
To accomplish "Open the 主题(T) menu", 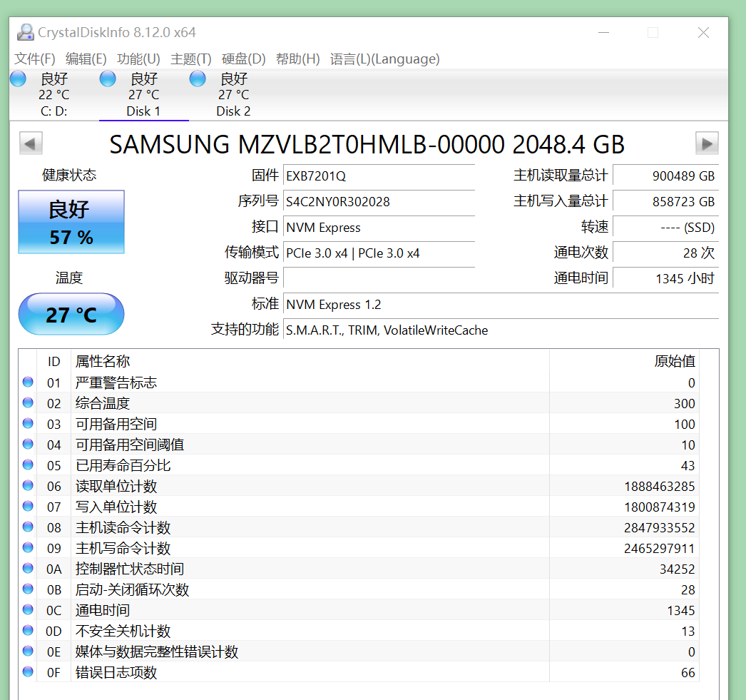I will 191,59.
